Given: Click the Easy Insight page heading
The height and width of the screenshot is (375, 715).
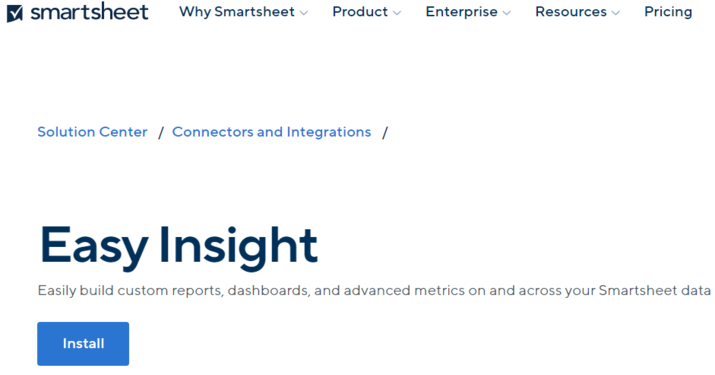Looking at the screenshot, I should [178, 245].
